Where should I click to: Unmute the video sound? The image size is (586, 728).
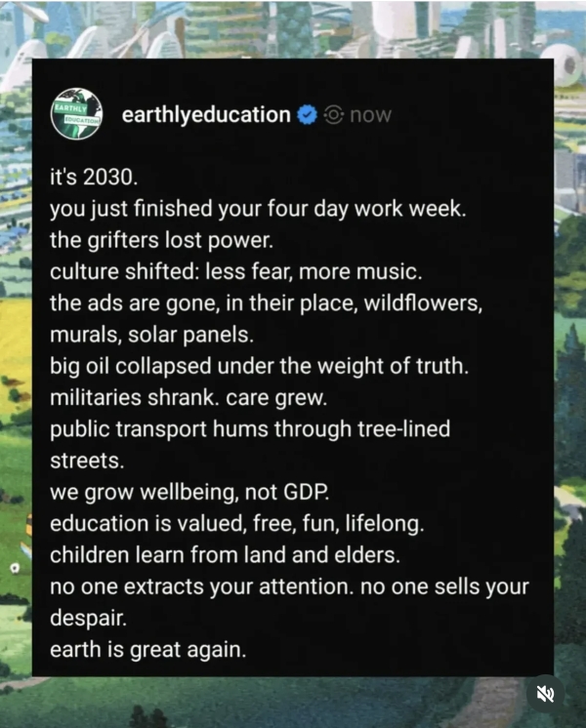pyautogui.click(x=545, y=693)
